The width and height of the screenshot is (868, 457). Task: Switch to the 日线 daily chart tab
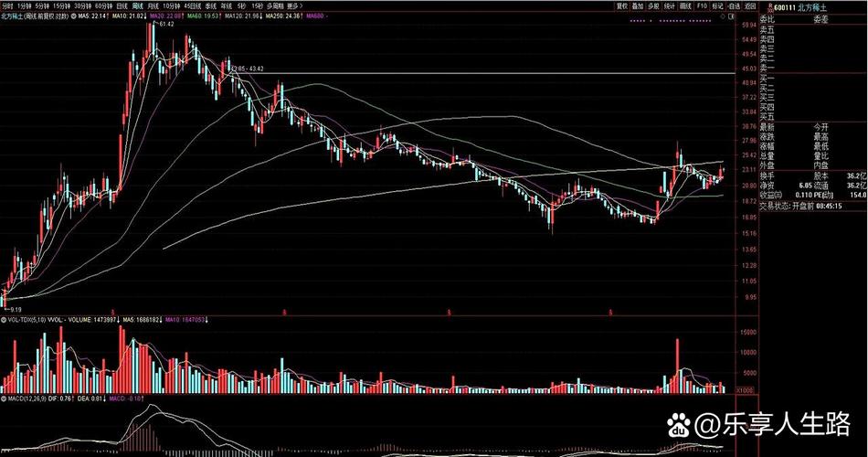coord(122,5)
